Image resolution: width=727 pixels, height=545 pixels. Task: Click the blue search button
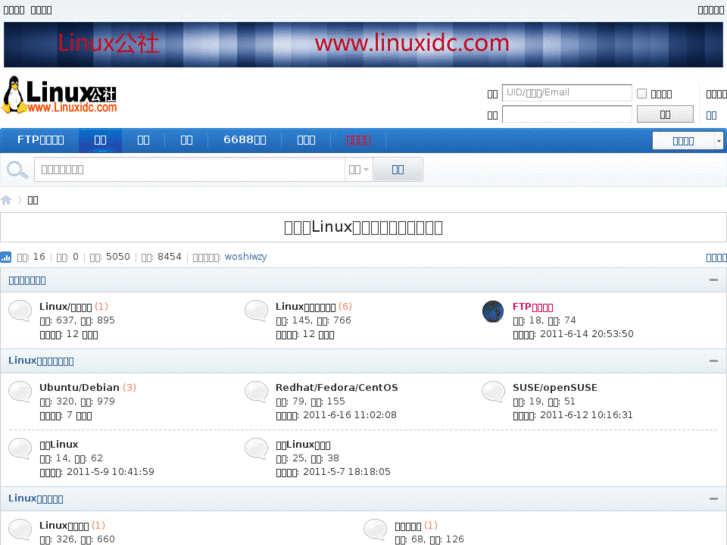pos(398,170)
